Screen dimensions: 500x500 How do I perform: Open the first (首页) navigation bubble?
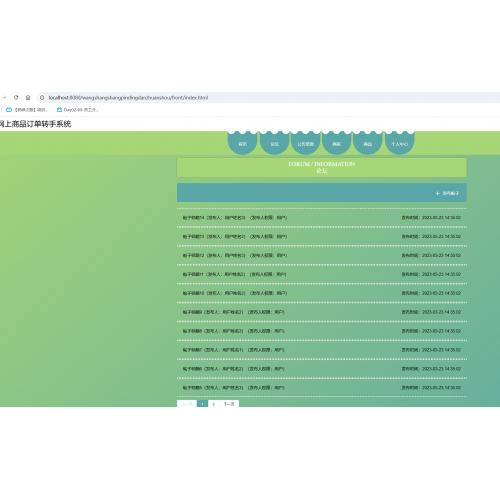(242, 143)
